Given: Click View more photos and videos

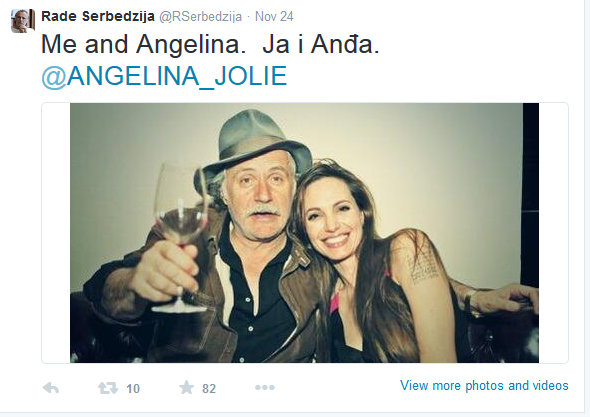Looking at the screenshot, I should tap(484, 385).
